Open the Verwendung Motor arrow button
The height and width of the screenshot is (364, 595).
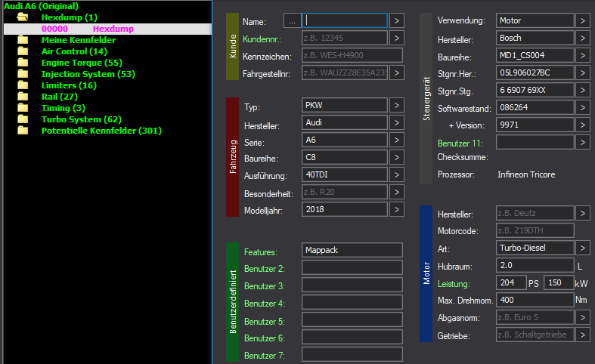(583, 20)
